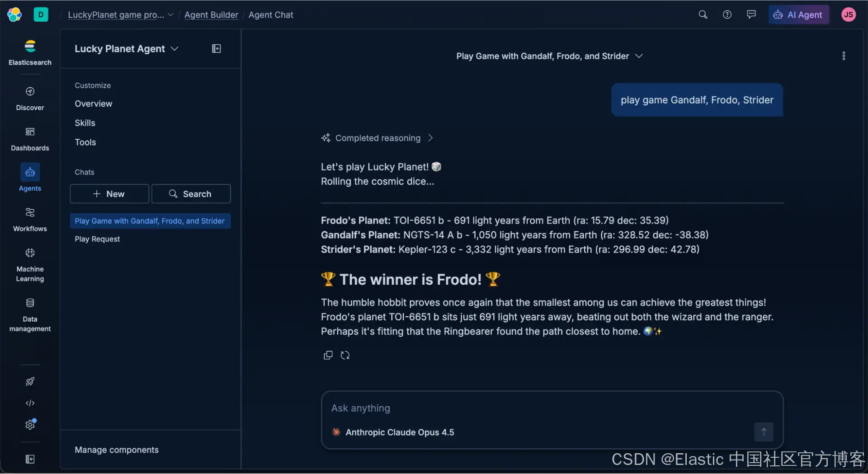Open the Discover compass icon
The width and height of the screenshot is (868, 474).
point(30,91)
